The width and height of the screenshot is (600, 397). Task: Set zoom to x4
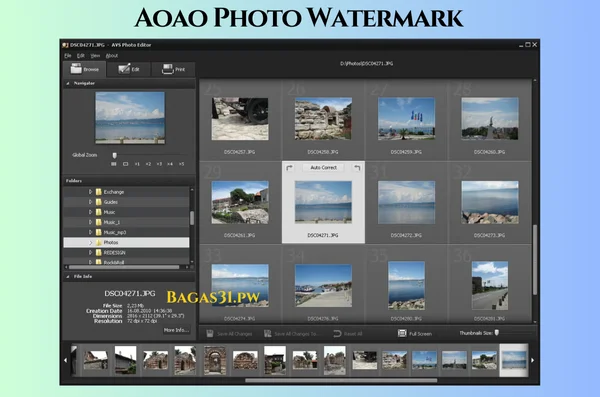tap(170, 164)
